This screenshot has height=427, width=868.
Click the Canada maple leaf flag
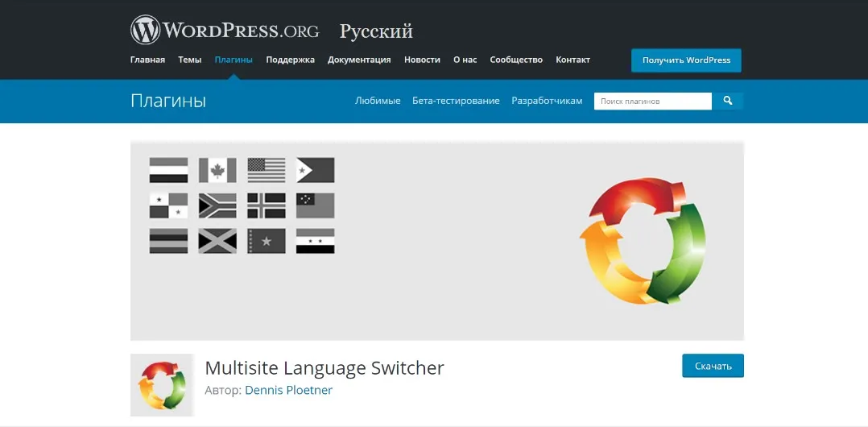tap(217, 170)
